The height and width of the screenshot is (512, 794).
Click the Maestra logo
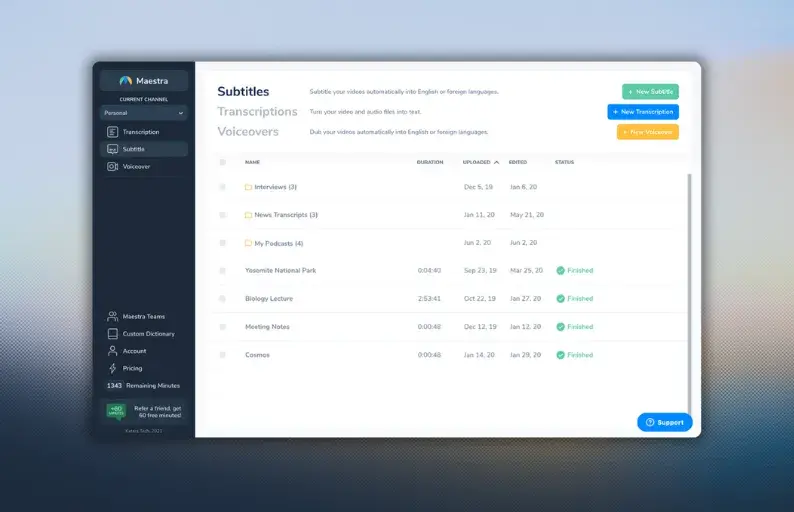coord(126,81)
